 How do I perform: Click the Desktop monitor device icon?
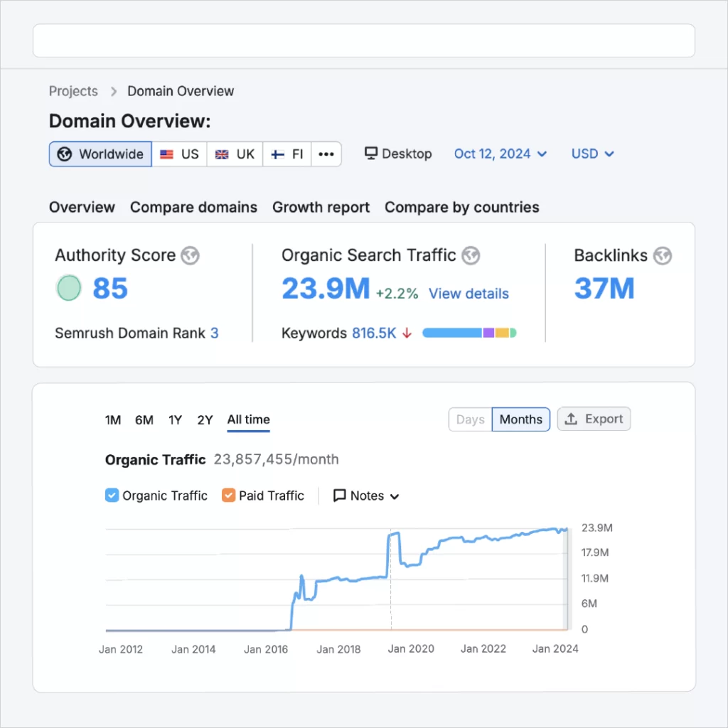[x=370, y=154]
